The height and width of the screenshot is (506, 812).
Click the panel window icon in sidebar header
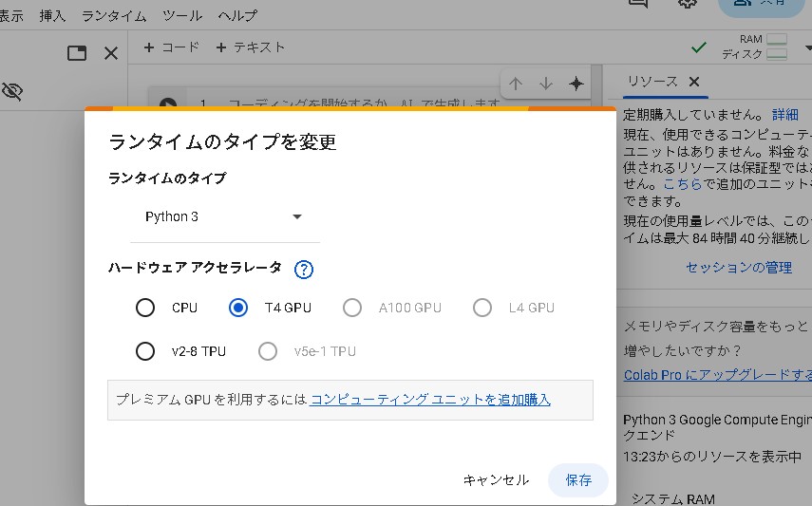click(x=77, y=53)
